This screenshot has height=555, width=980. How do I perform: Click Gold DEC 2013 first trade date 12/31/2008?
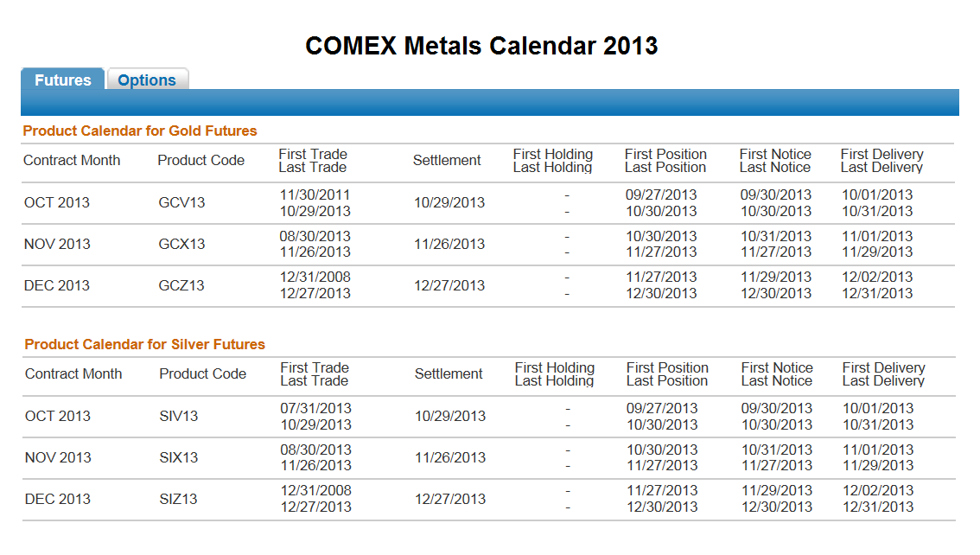tap(315, 277)
